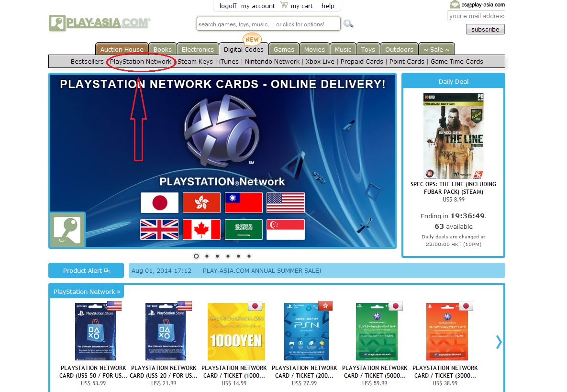Expand the PlayStation Network section header

coord(87,291)
